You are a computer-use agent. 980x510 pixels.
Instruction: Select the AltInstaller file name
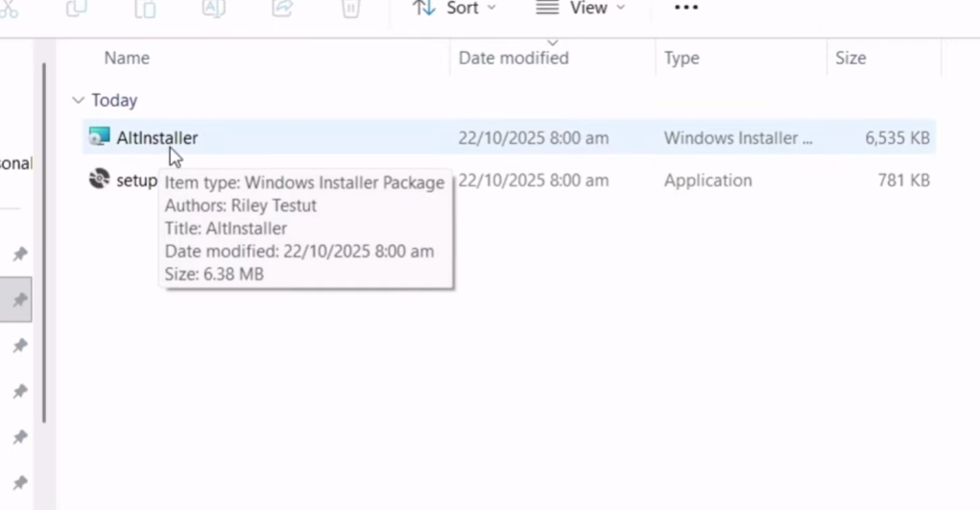click(x=157, y=138)
